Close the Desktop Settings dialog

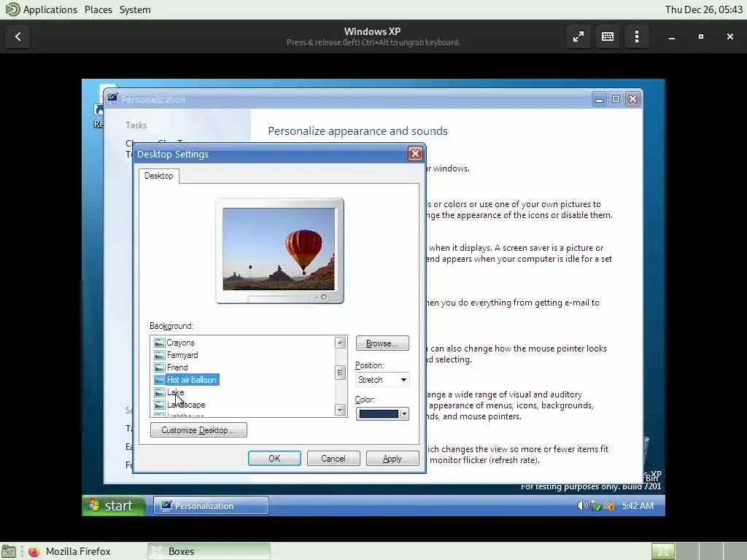pyautogui.click(x=415, y=154)
